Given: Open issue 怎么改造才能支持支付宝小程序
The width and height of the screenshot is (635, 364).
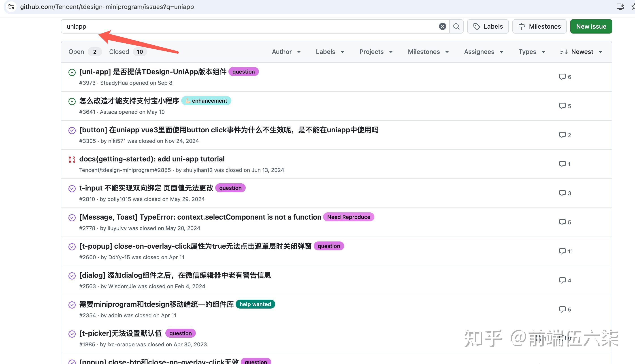Looking at the screenshot, I should click(129, 101).
